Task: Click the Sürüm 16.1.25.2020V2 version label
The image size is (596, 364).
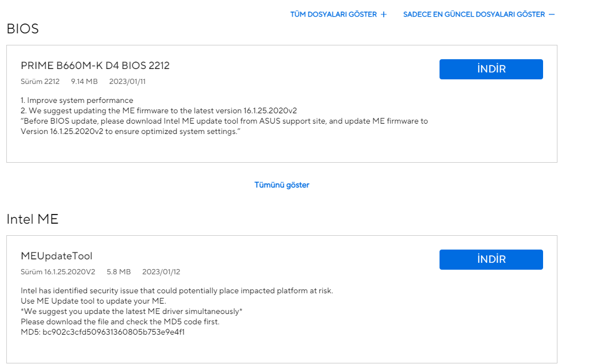Action: [x=58, y=272]
